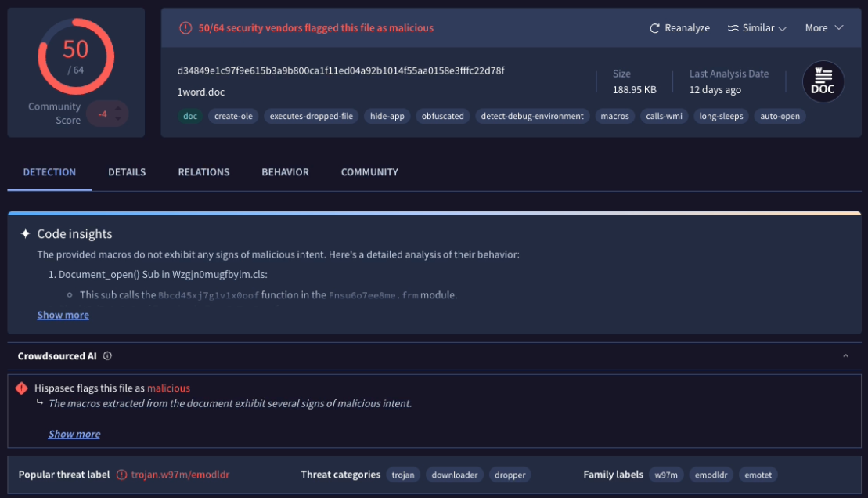Screen dimensions: 868x498
Task: Click Show more under Hispasec verdict
Action: [x=74, y=434]
